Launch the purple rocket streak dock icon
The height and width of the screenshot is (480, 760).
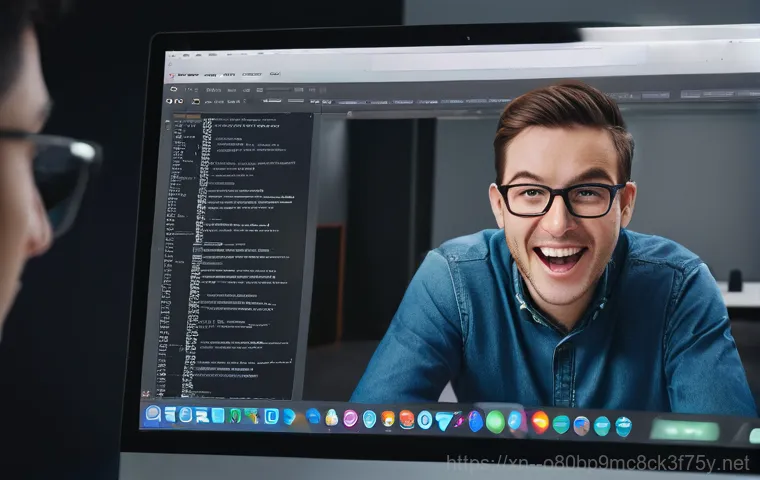click(459, 420)
